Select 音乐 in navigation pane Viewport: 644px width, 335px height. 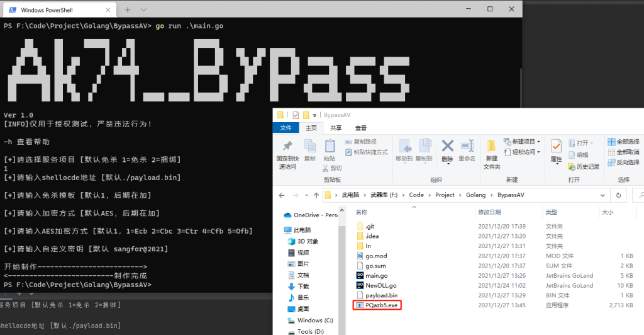(298, 298)
